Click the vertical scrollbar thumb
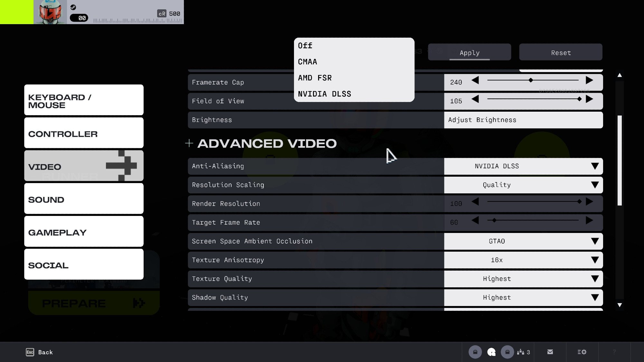 (620, 160)
